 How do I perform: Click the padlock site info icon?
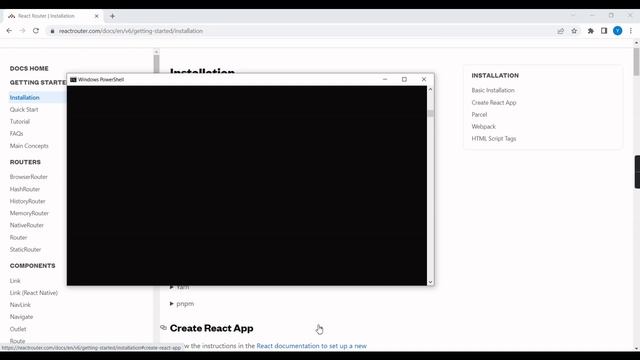(x=52, y=31)
